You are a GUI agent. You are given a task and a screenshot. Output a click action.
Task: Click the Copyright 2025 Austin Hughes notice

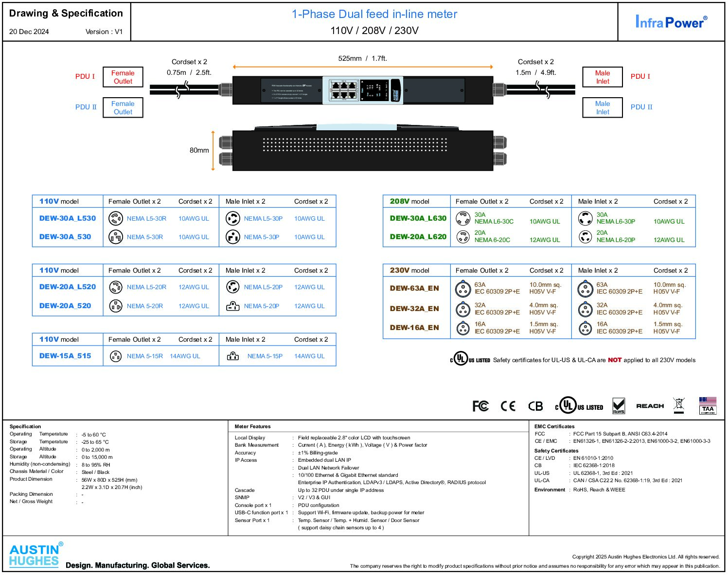646,557
